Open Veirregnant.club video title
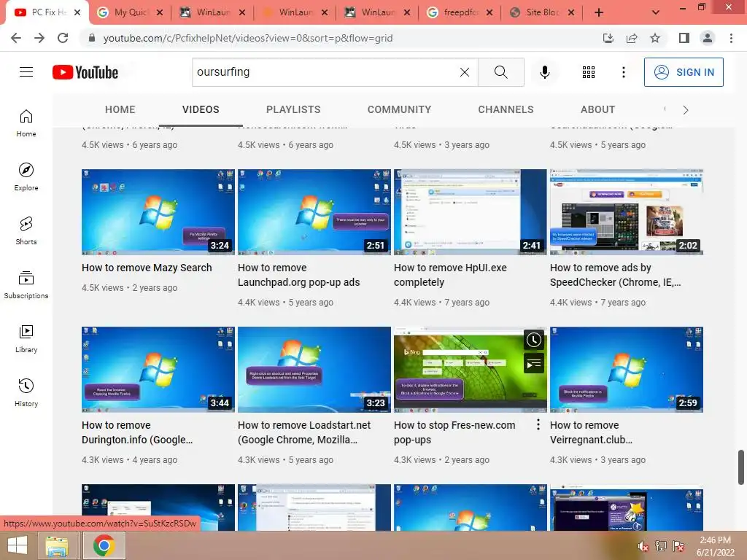Image resolution: width=747 pixels, height=560 pixels. [x=591, y=432]
